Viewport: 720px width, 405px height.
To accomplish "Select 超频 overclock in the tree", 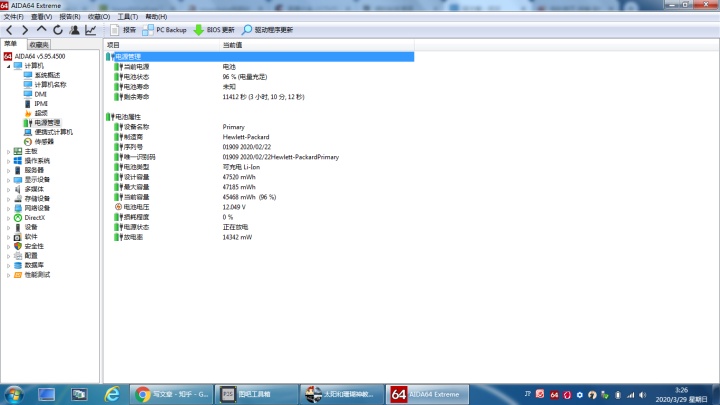I will (x=41, y=113).
